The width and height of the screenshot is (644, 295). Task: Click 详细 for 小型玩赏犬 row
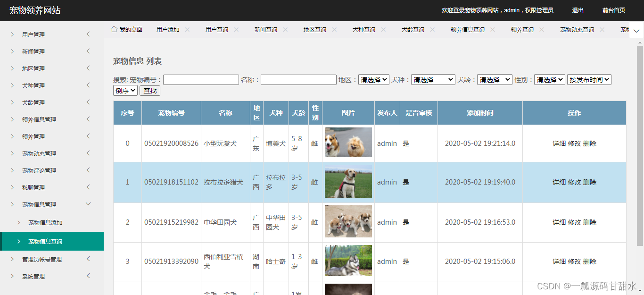[559, 143]
